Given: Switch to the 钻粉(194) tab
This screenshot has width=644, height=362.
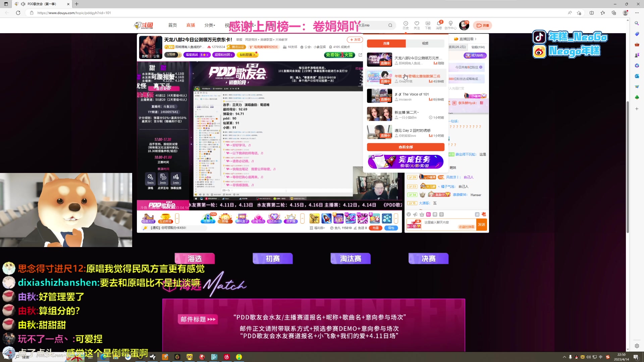Looking at the screenshot, I should (478, 47).
